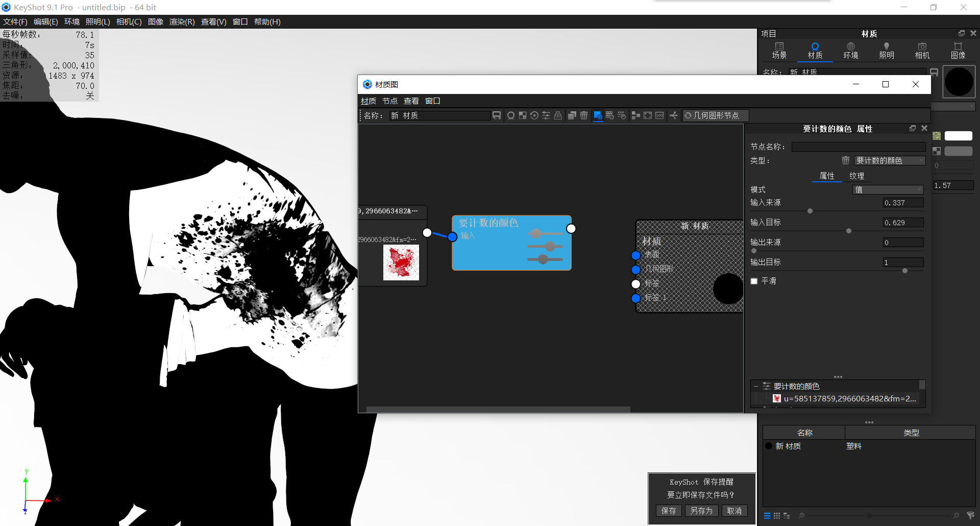The height and width of the screenshot is (526, 980).
Task: Switch to the 纹理 tab in properties
Action: click(857, 176)
